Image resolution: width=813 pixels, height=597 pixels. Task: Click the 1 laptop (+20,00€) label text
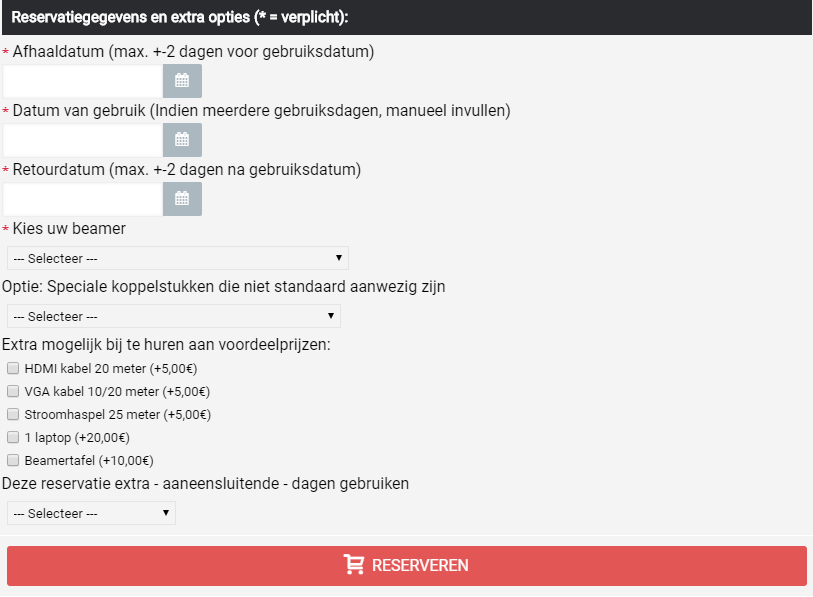77,438
